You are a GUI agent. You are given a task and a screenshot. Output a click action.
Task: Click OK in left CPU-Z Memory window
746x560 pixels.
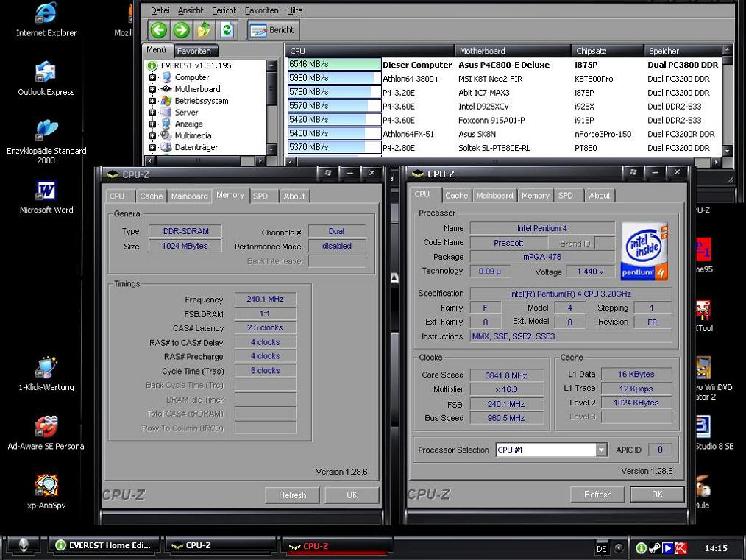[x=352, y=495]
